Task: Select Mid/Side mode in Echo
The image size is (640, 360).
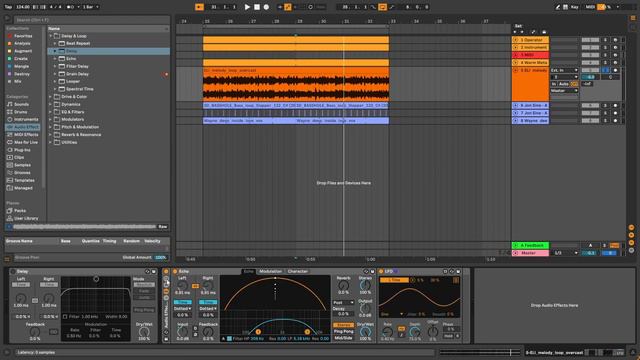Action: 344,338
